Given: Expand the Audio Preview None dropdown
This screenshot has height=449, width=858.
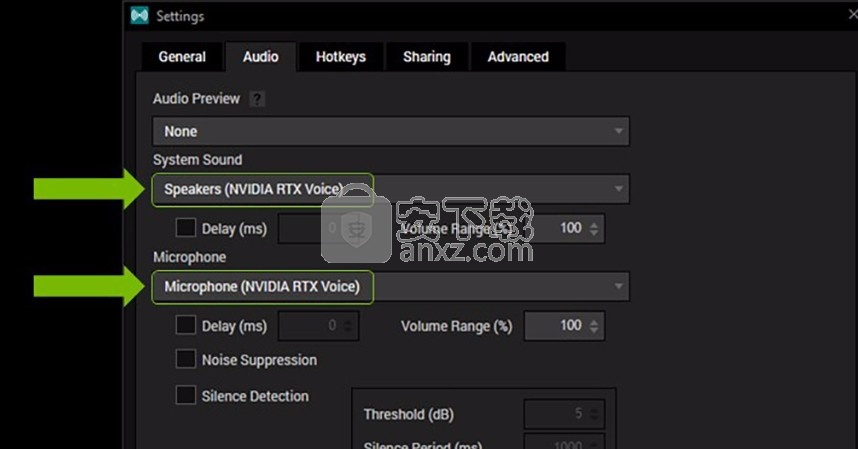Looking at the screenshot, I should 391,131.
